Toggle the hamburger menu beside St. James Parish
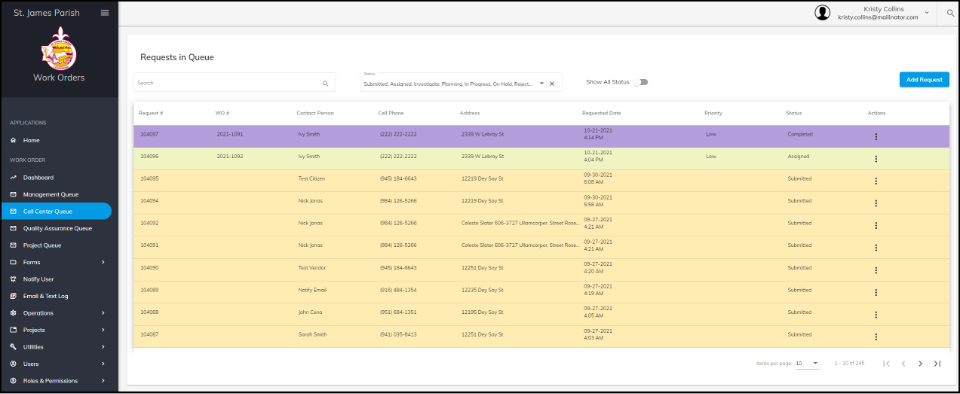 pyautogui.click(x=105, y=13)
